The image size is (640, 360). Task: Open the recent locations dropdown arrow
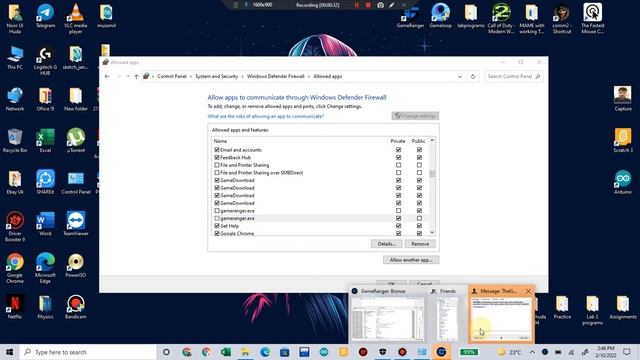pyautogui.click(x=128, y=76)
